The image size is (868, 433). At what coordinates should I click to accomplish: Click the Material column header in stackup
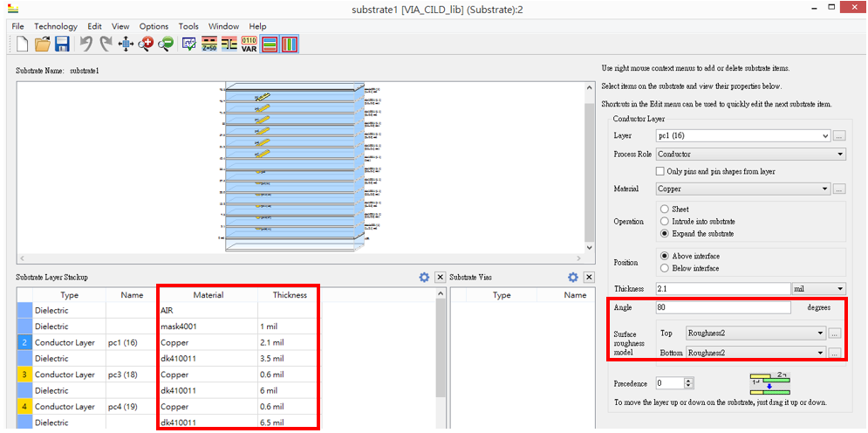[x=208, y=295]
